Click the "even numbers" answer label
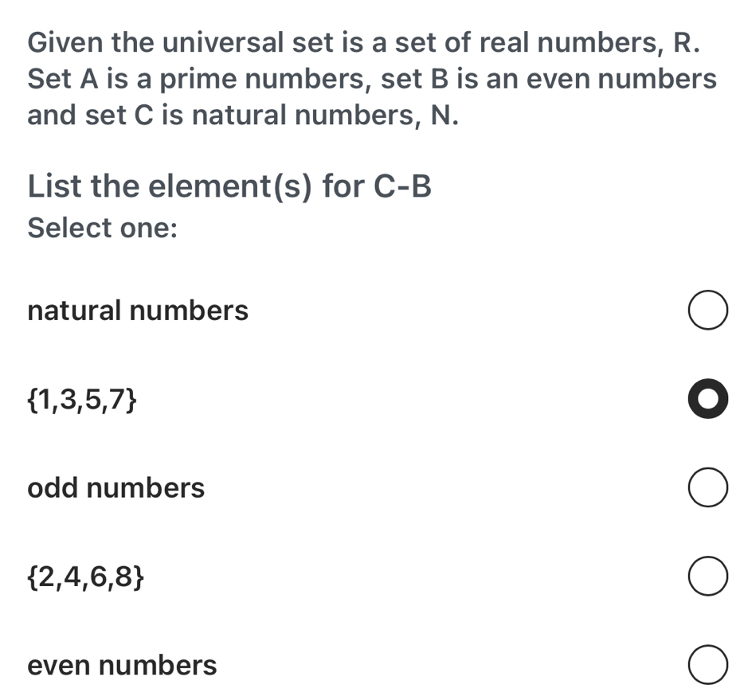 click(121, 665)
